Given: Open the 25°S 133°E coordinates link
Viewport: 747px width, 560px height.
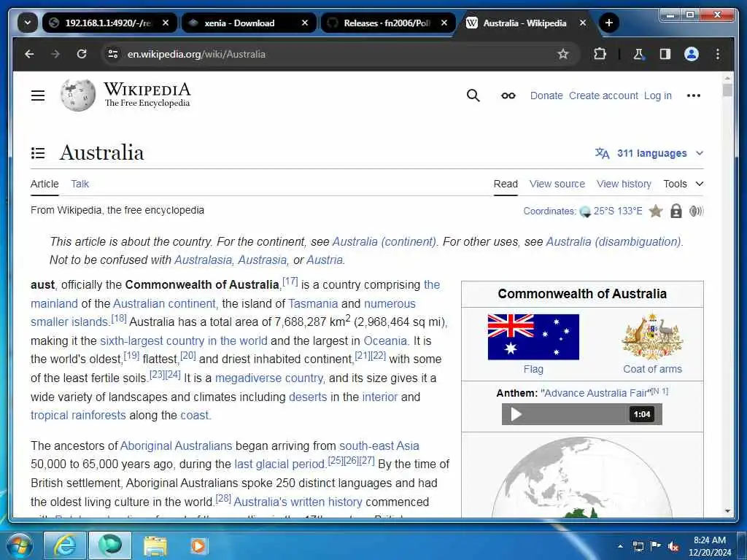Looking at the screenshot, I should click(617, 211).
